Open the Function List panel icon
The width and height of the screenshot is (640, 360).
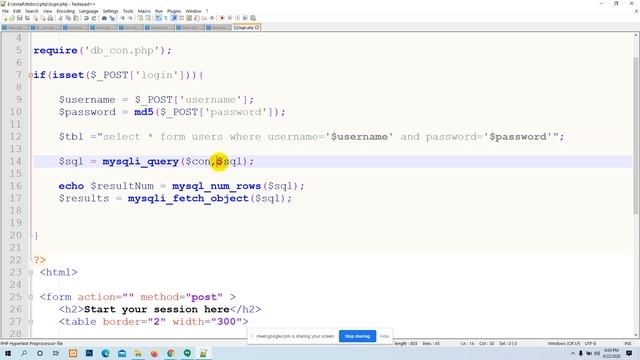(196, 18)
